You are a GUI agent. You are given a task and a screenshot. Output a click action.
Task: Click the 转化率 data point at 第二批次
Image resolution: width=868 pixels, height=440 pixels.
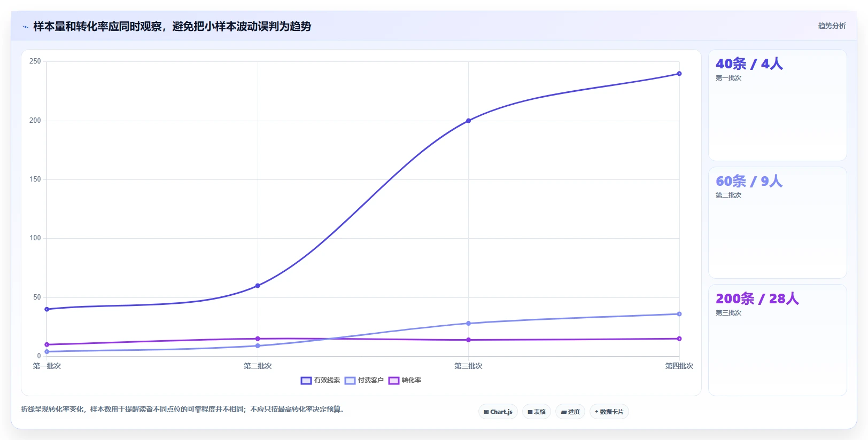coord(258,339)
